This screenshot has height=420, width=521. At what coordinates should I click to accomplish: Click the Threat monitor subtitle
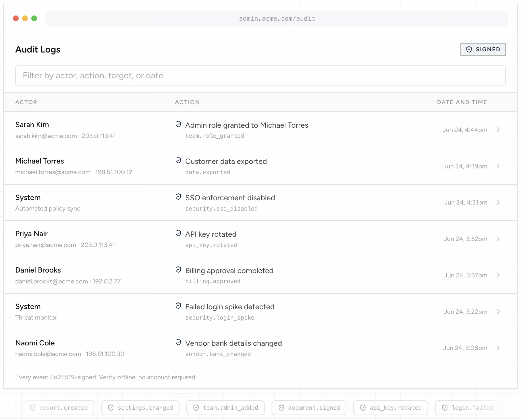click(36, 317)
